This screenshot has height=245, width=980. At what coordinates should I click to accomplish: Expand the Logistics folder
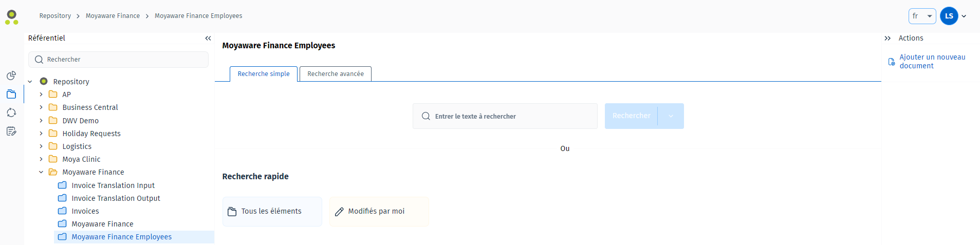[41, 146]
